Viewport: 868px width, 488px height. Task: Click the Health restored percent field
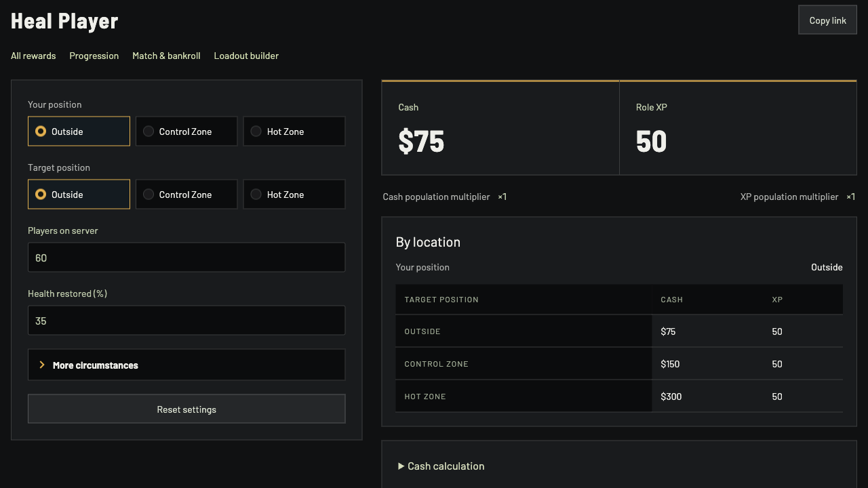tap(186, 321)
